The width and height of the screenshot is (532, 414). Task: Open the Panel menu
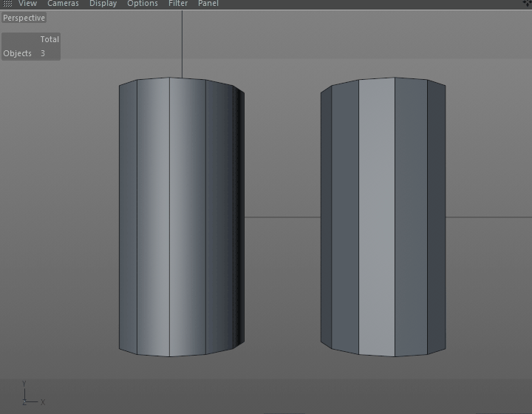[208, 4]
